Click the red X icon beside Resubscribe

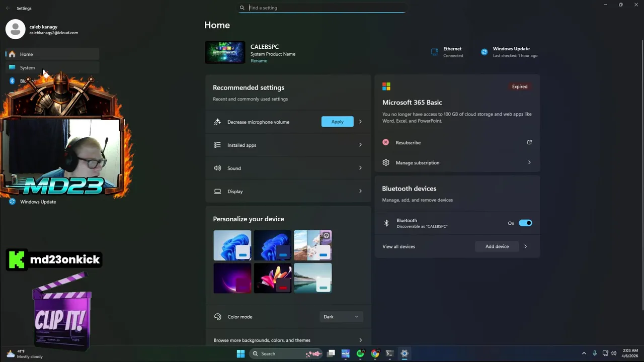[x=385, y=142]
